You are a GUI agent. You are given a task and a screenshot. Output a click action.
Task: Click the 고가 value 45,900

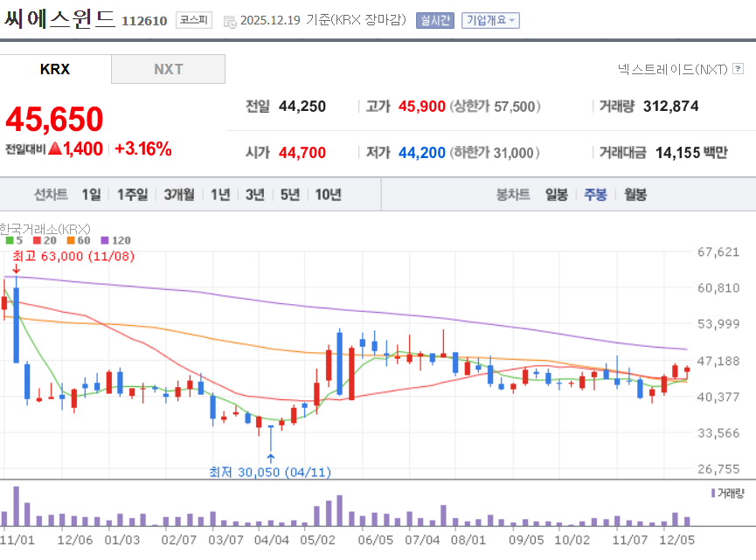click(x=422, y=106)
